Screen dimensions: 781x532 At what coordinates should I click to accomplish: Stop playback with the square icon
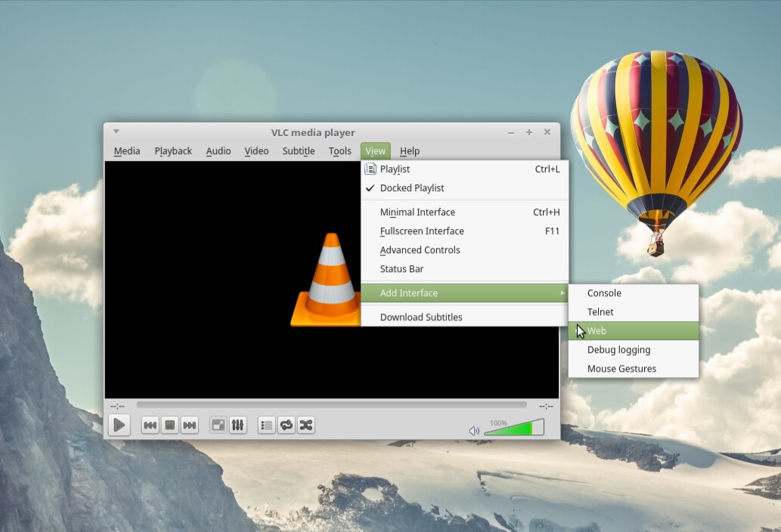point(170,425)
